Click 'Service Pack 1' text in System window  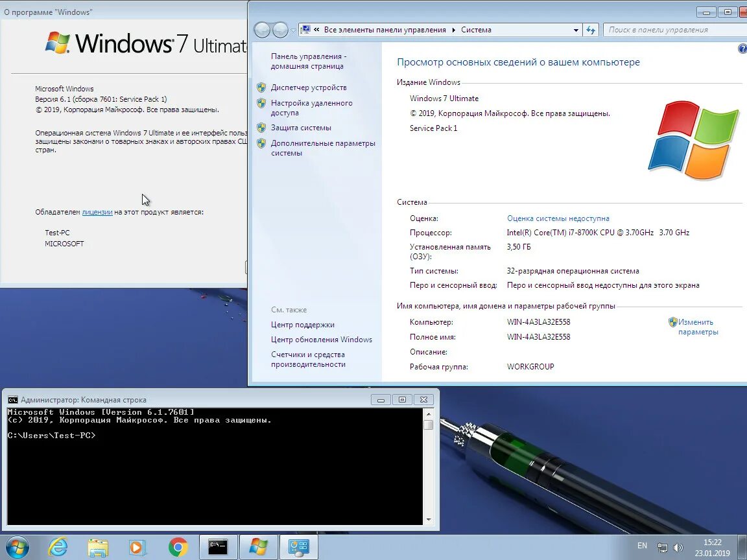point(434,128)
